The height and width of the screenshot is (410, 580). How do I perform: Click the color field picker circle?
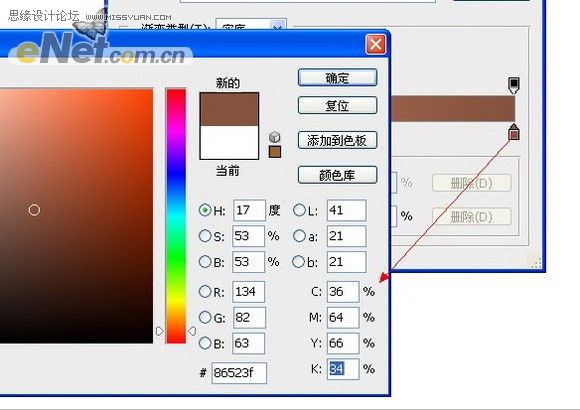pyautogui.click(x=34, y=210)
